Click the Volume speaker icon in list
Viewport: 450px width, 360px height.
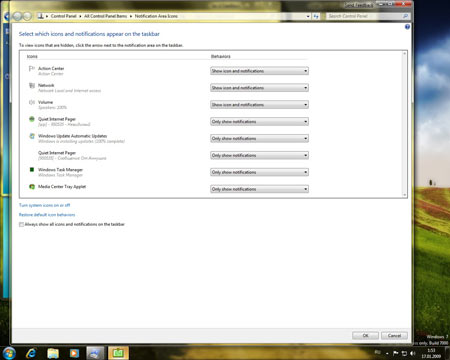(32, 102)
